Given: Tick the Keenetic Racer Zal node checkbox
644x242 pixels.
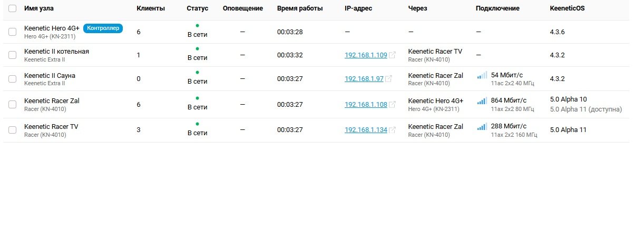Looking at the screenshot, I should click(x=13, y=105).
